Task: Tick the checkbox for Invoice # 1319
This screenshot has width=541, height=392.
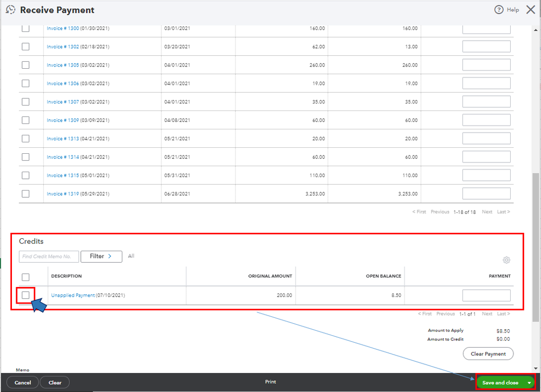Action: click(25, 194)
